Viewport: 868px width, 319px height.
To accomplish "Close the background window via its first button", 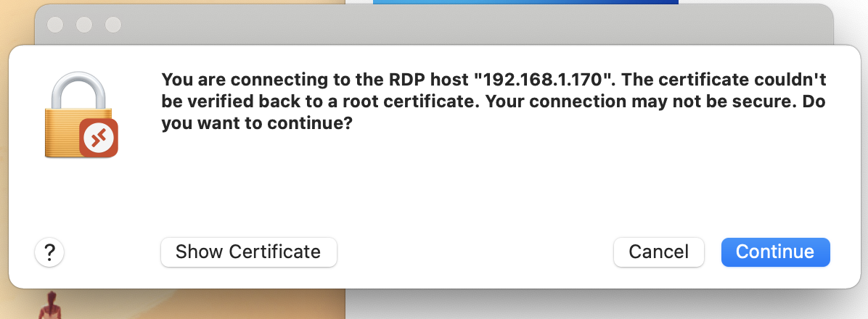I will click(55, 25).
